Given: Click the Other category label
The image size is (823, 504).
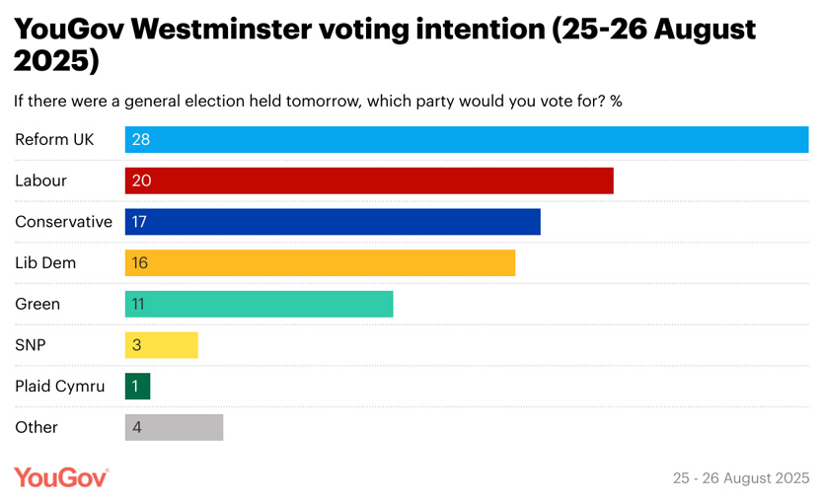Looking at the screenshot, I should point(37,427).
